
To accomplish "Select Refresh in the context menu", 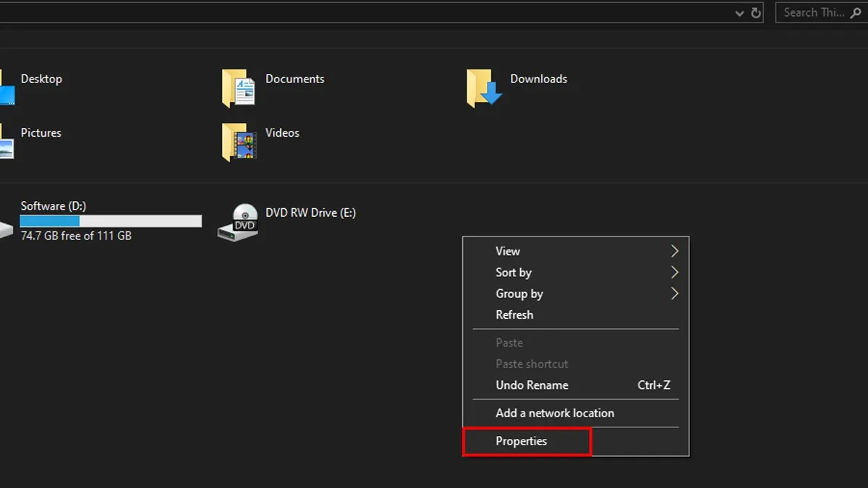I will (514, 314).
